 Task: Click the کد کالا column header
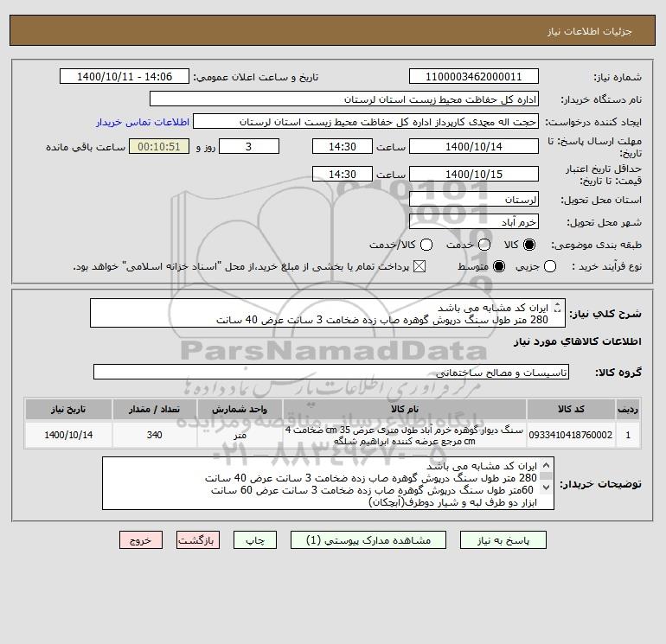(571, 409)
